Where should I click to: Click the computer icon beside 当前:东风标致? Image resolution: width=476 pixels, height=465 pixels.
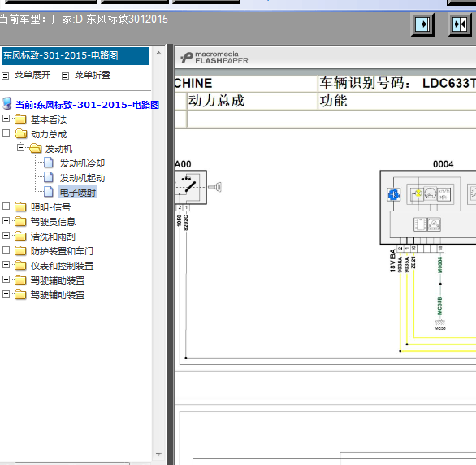pyautogui.click(x=7, y=104)
